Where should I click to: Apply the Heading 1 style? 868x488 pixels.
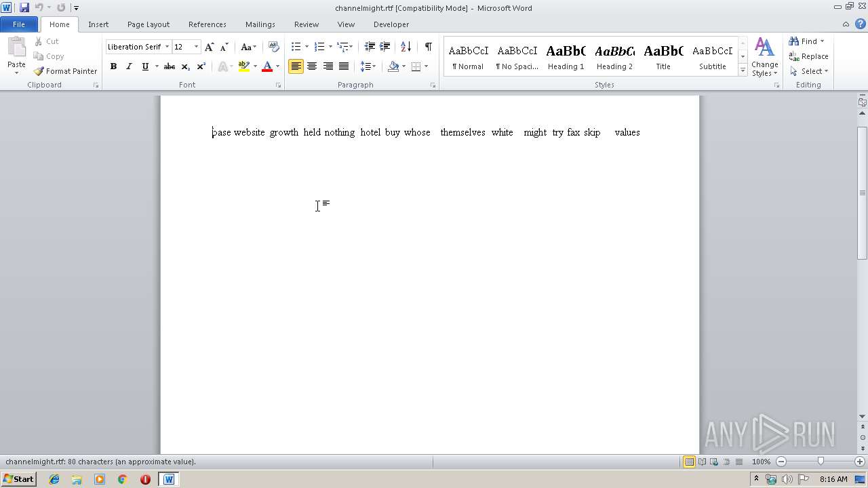566,57
